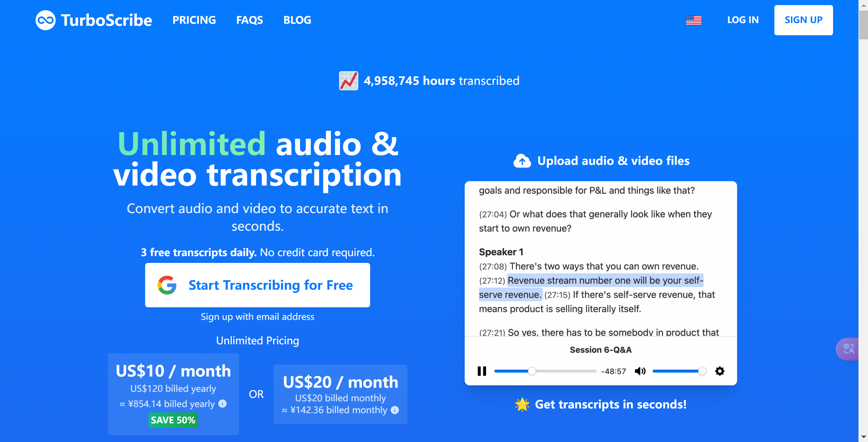This screenshot has width=868, height=442.
Task: Adjust the volume slider
Action: coord(679,371)
